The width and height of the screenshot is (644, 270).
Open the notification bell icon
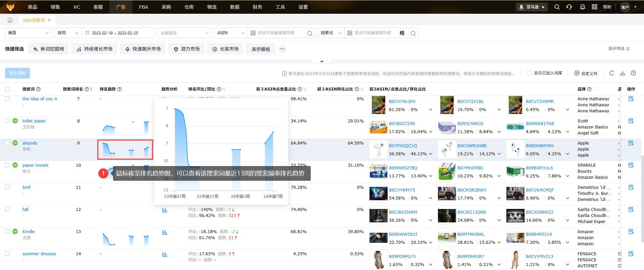(x=582, y=7)
